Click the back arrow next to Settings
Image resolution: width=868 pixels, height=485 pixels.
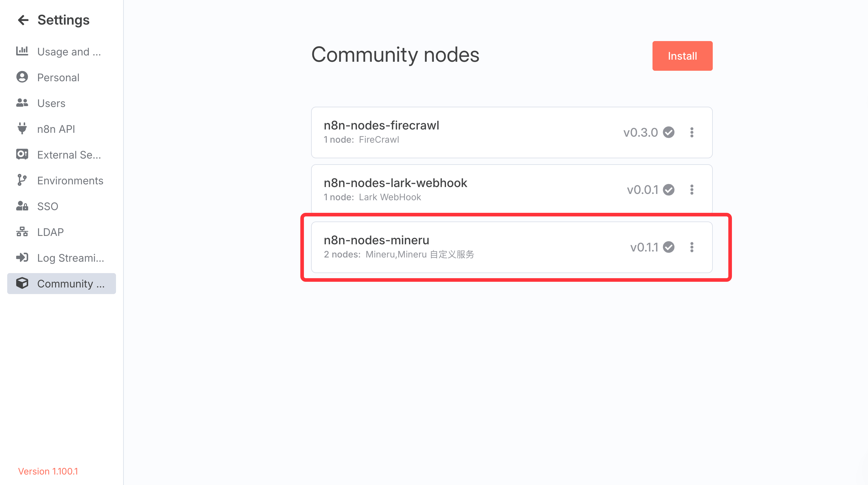click(x=23, y=20)
